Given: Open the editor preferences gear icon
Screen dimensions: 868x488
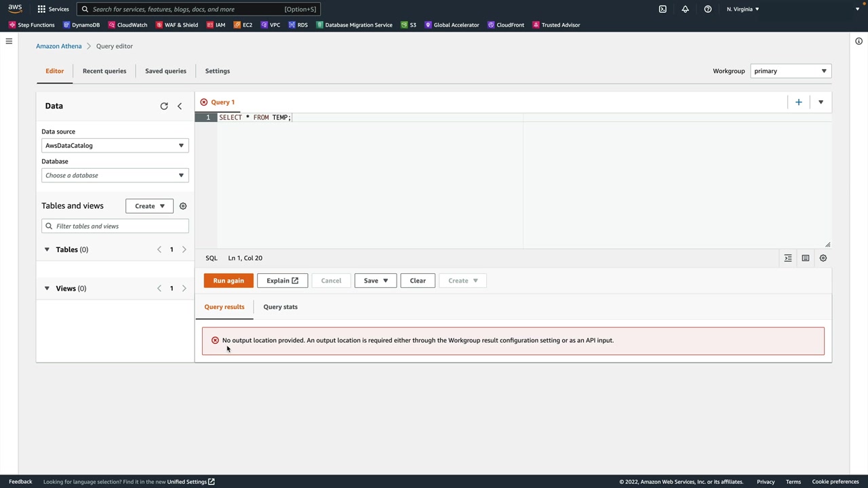Looking at the screenshot, I should [823, 258].
